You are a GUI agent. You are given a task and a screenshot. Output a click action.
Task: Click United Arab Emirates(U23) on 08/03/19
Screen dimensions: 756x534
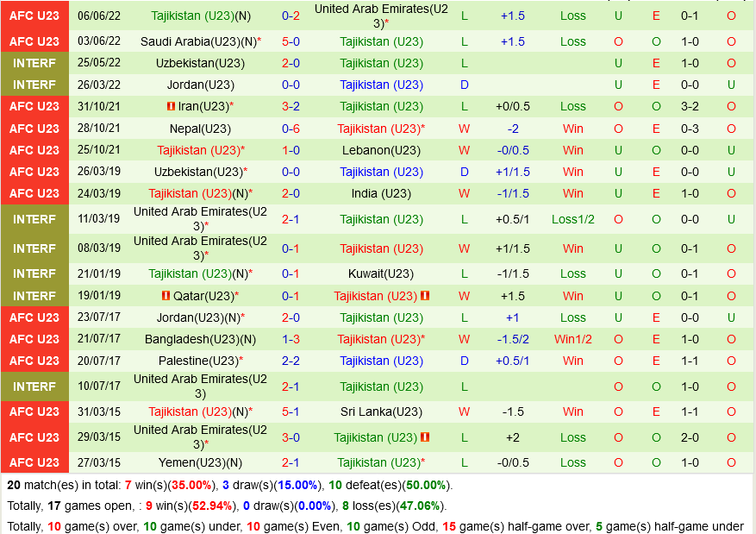tap(200, 248)
